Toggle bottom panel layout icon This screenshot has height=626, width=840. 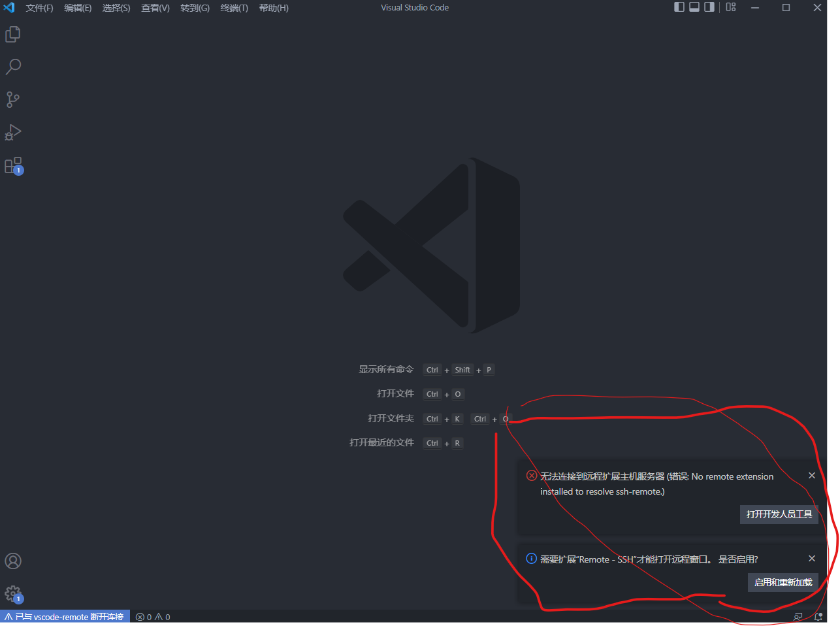[694, 7]
